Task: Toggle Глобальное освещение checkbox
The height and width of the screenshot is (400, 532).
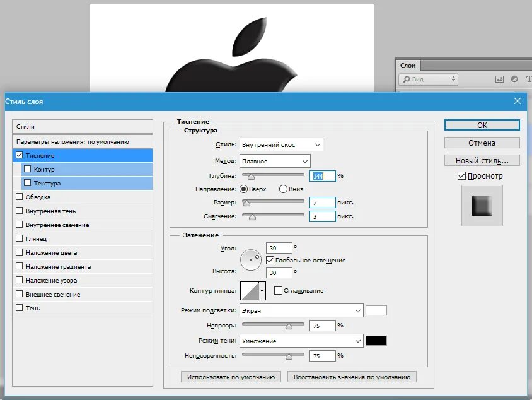Action: click(x=270, y=261)
